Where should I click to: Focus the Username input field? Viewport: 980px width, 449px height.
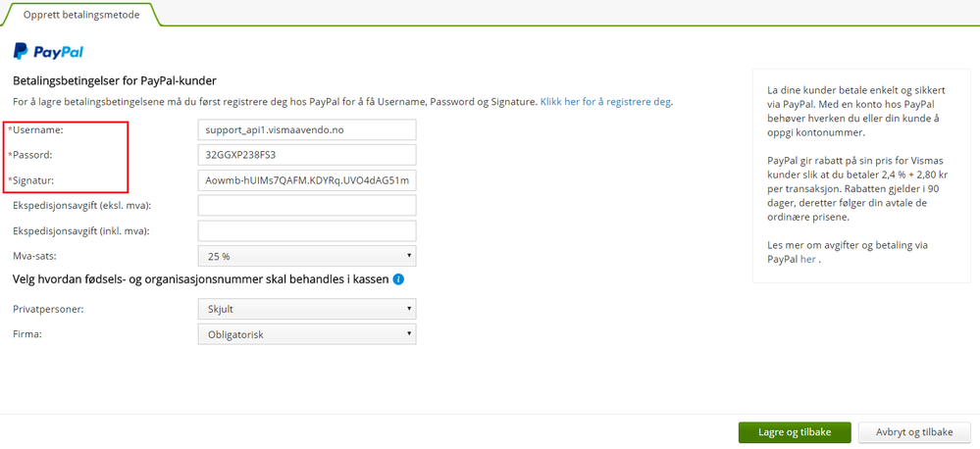306,129
